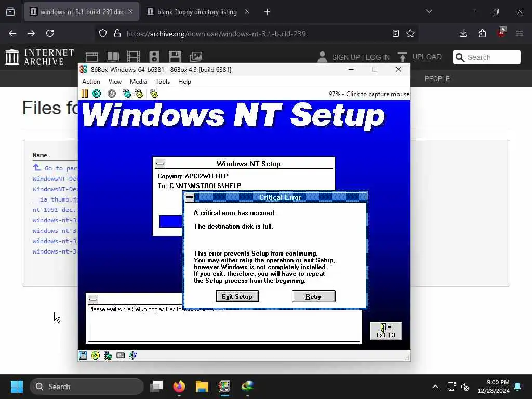Click Go to parent directory link
Screen dimensions: 532x399
[55, 168]
